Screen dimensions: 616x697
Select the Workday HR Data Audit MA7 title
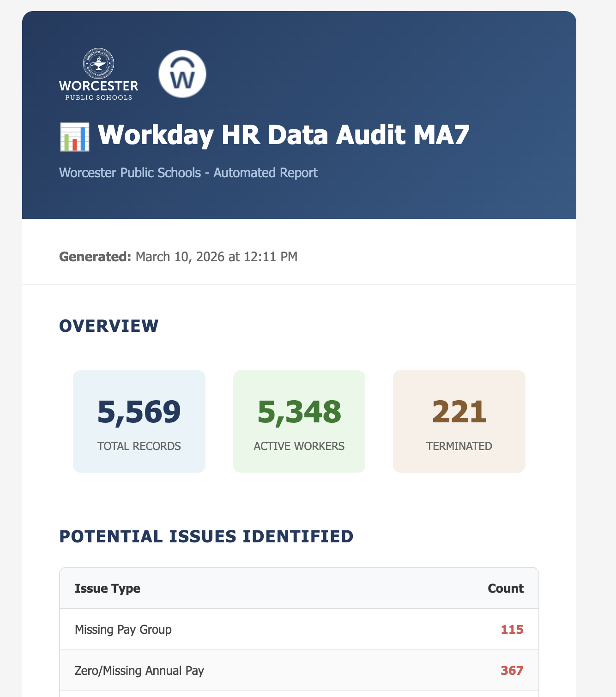[x=284, y=135]
